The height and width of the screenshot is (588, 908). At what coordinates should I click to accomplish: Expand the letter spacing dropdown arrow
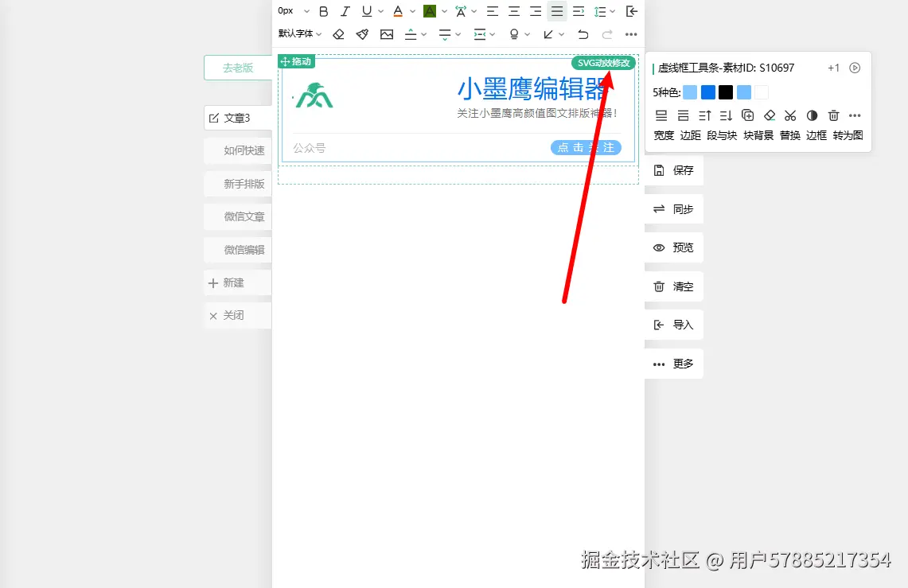point(473,11)
